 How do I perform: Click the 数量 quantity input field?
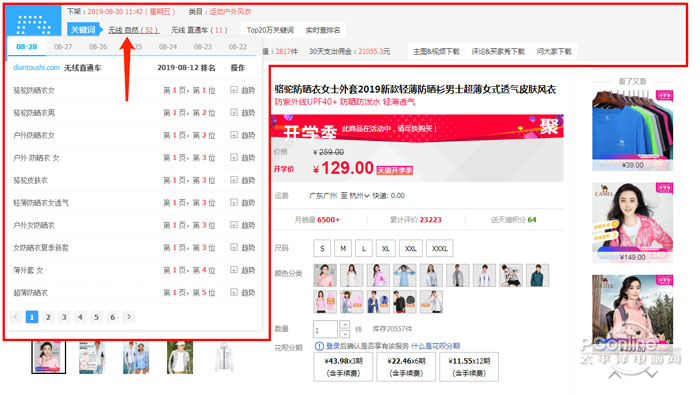pyautogui.click(x=325, y=329)
